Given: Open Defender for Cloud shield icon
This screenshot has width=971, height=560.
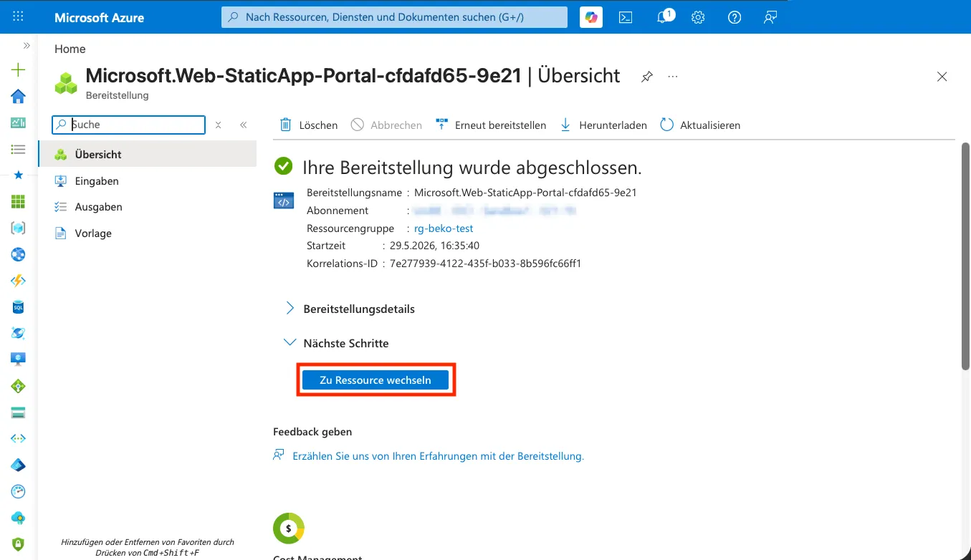Looking at the screenshot, I should coord(19,544).
